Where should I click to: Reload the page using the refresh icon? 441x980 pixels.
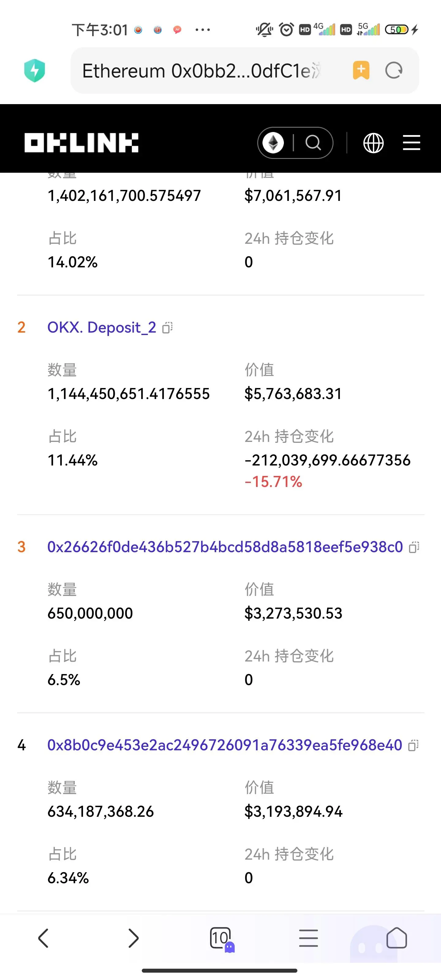click(x=394, y=70)
